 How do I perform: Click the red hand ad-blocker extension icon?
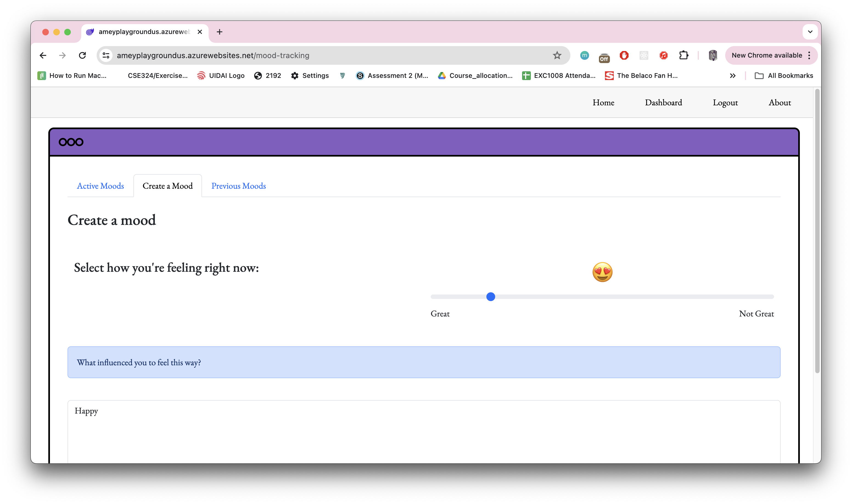[x=624, y=55]
